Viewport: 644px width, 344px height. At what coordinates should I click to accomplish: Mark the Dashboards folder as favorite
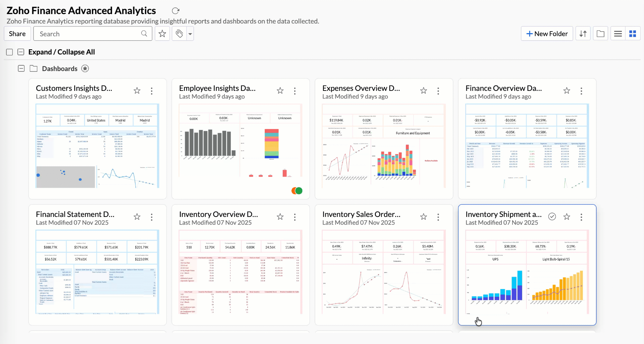85,69
